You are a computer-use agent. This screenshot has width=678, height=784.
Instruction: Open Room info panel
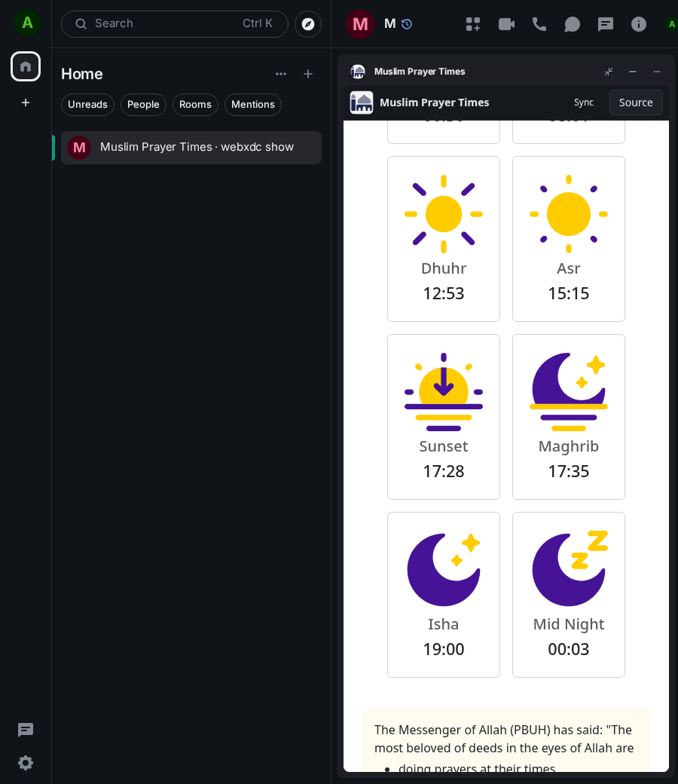639,24
